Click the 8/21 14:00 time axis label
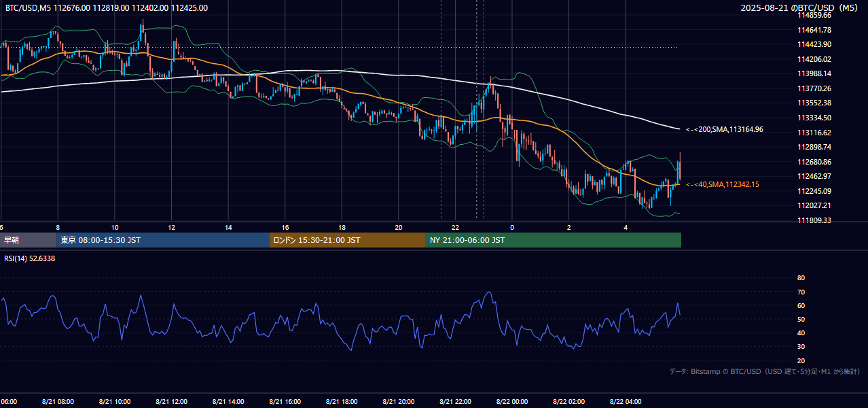The height and width of the screenshot is (408, 868). [x=229, y=401]
